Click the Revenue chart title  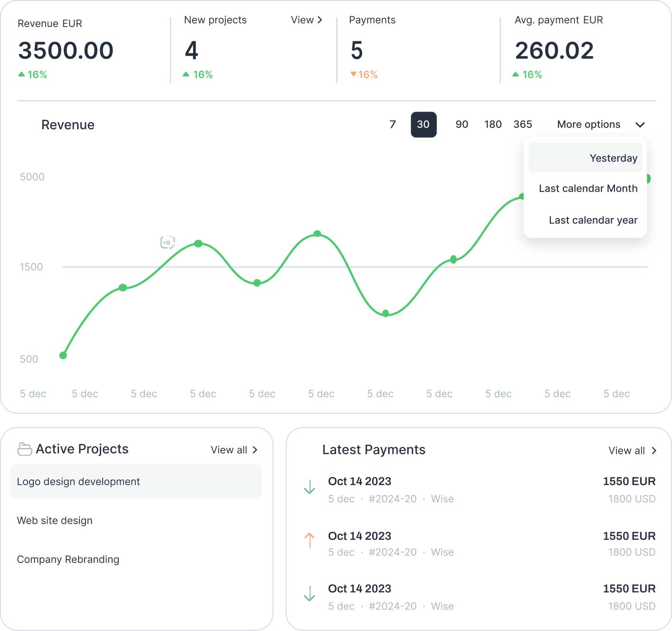pyautogui.click(x=68, y=125)
